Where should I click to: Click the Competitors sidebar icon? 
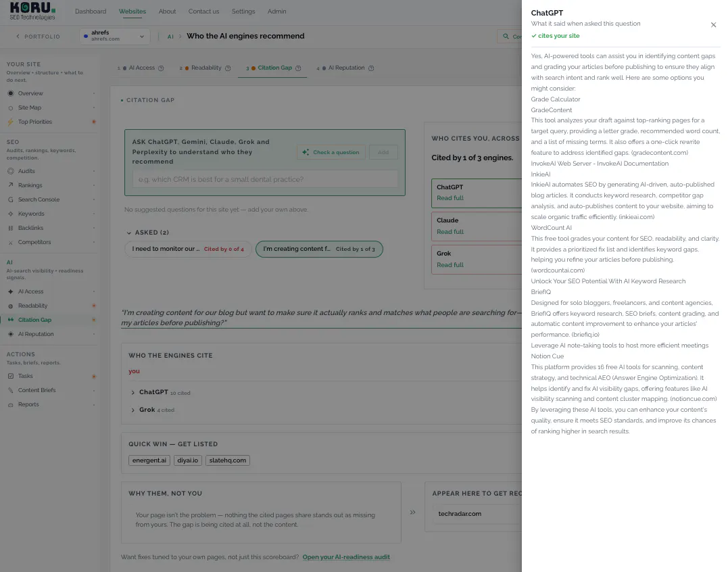click(11, 242)
